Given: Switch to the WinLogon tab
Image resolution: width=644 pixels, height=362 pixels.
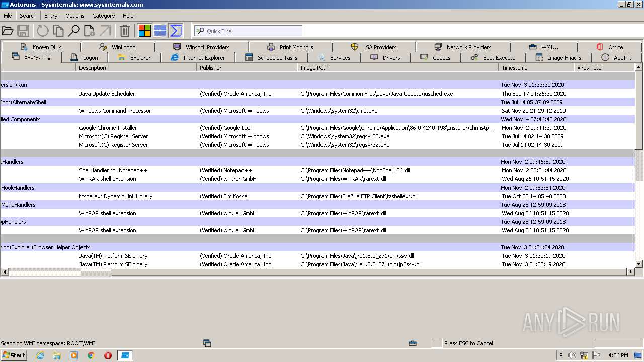Looking at the screenshot, I should pos(118,47).
